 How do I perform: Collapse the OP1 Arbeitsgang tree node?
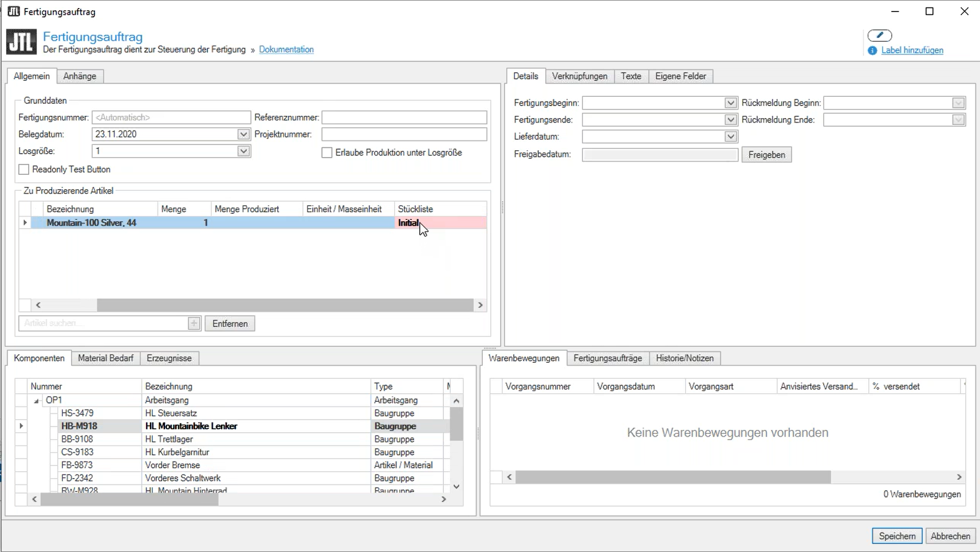click(x=37, y=401)
